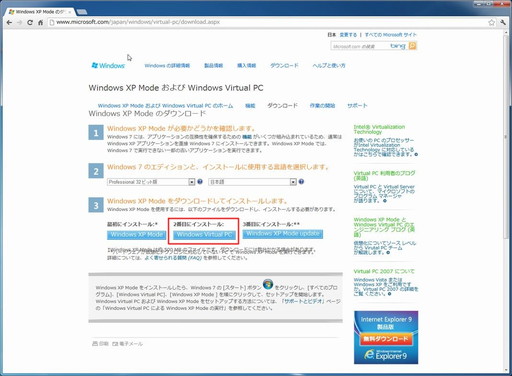The image size is (512, 376).
Task: Open Intel Virtualization Technology sidebar link
Action: click(379, 129)
